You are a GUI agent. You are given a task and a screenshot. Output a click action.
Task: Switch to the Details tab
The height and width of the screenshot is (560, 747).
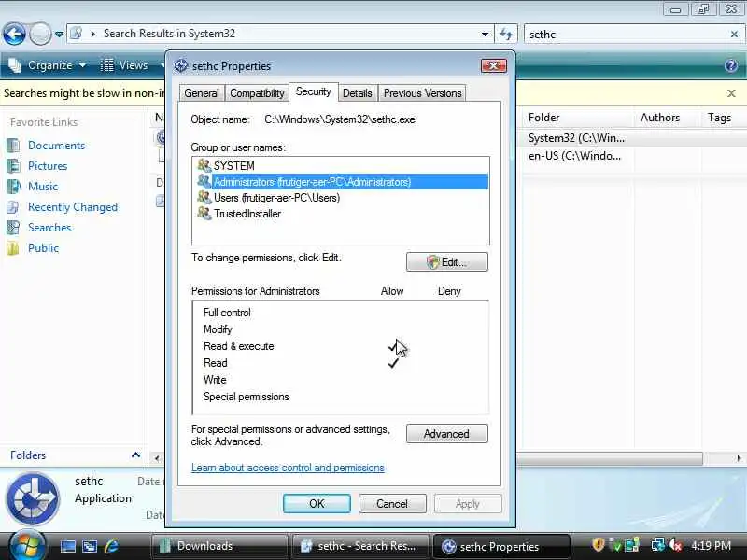coord(358,93)
